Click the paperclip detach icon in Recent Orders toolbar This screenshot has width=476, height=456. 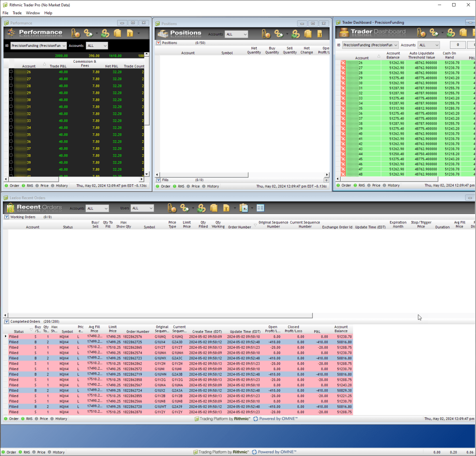coord(172,208)
